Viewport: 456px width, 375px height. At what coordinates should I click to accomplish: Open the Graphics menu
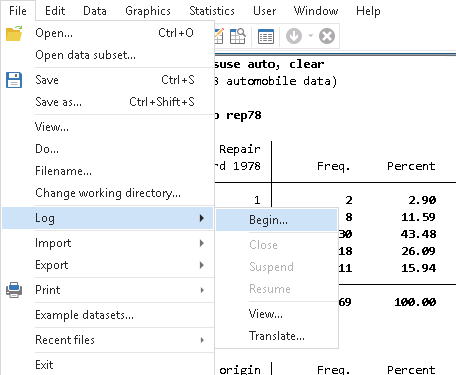(148, 11)
